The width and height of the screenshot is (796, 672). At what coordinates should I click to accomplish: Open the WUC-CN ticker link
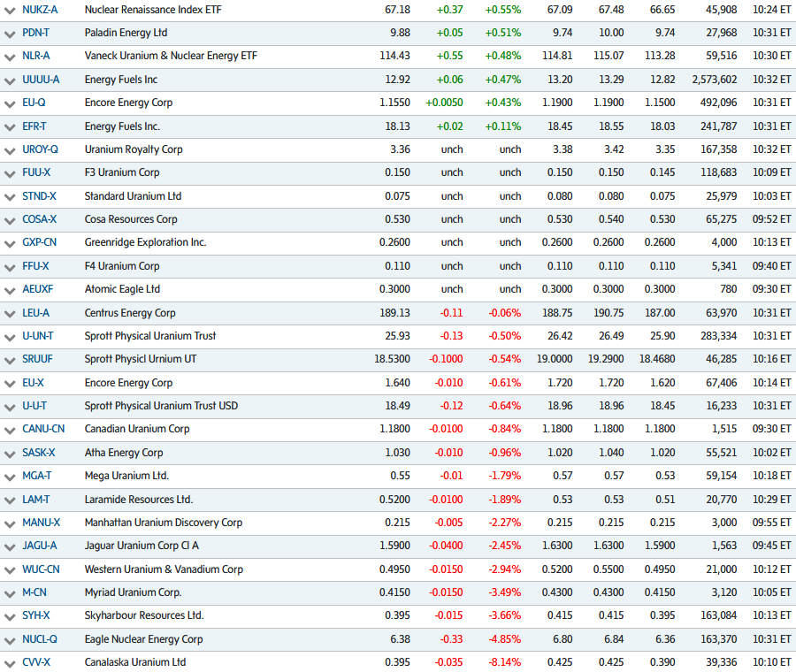tap(41, 569)
